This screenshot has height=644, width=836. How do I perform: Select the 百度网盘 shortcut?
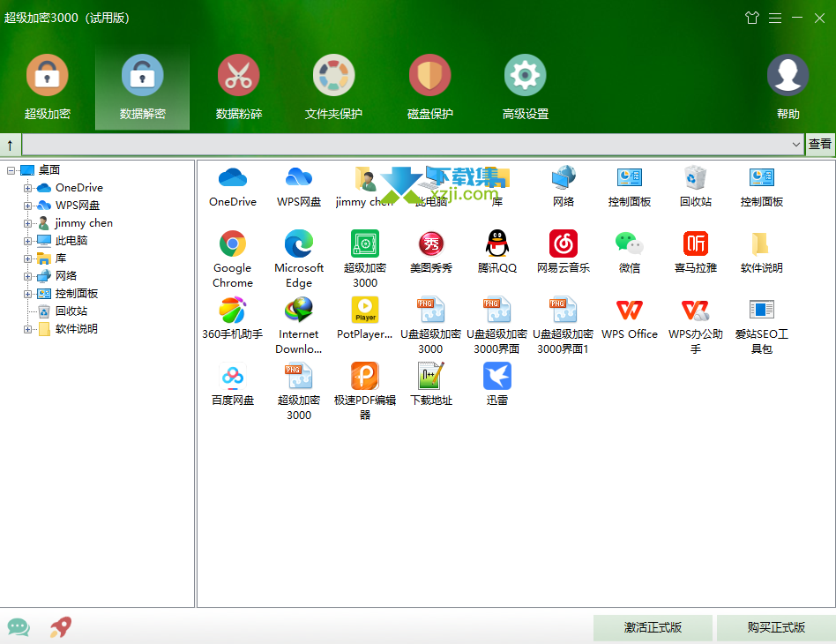pos(233,386)
